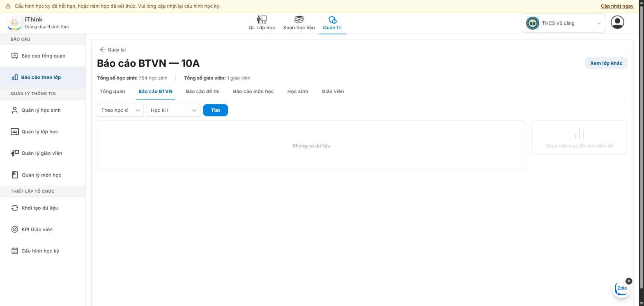Click the Xem lớp khác button
644x306 pixels.
[606, 63]
